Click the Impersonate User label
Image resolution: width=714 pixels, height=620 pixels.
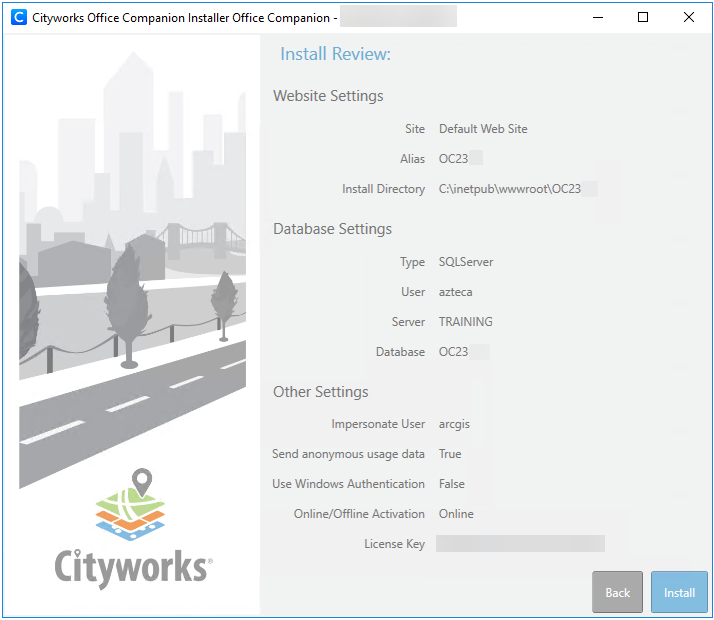378,424
